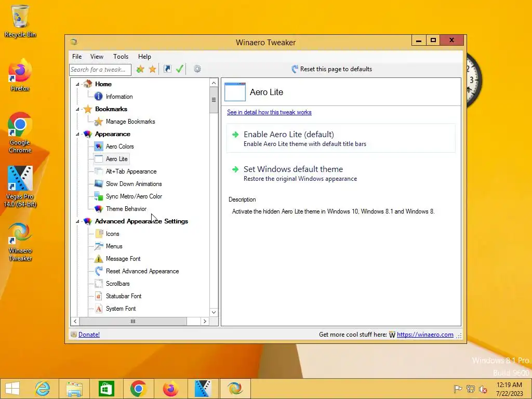This screenshot has height=399, width=532.
Task: Open Google Chrome desktop shortcut
Action: pyautogui.click(x=20, y=133)
